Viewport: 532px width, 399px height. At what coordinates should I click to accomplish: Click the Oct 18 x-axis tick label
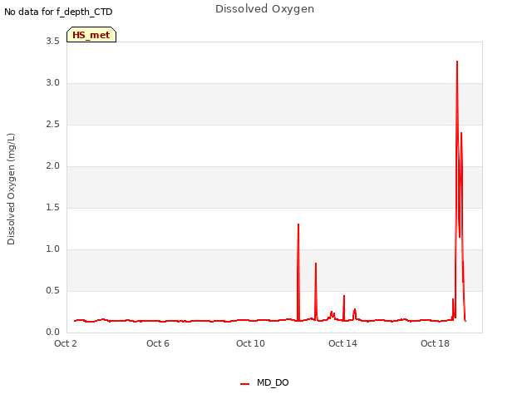coord(435,343)
